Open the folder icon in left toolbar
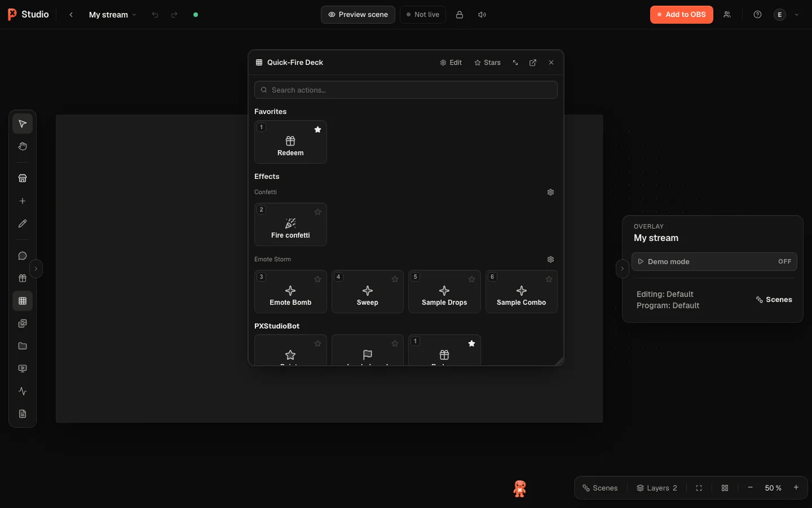This screenshot has width=812, height=508. 23,346
